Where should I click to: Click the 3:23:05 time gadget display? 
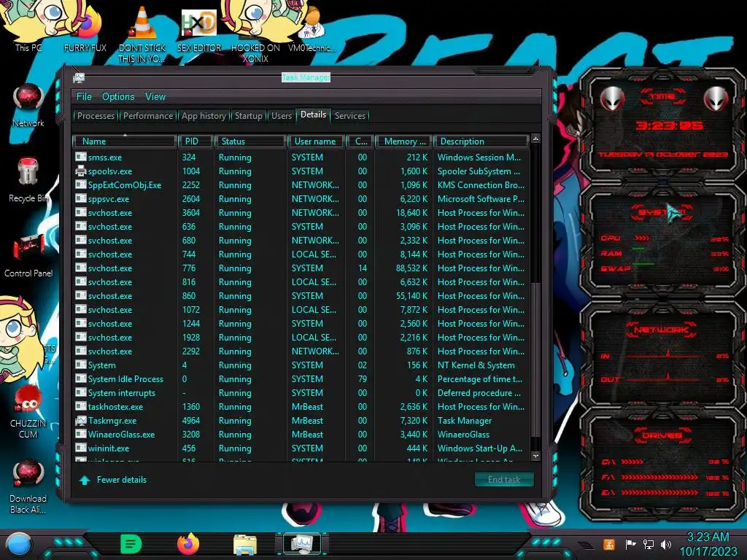tap(670, 125)
